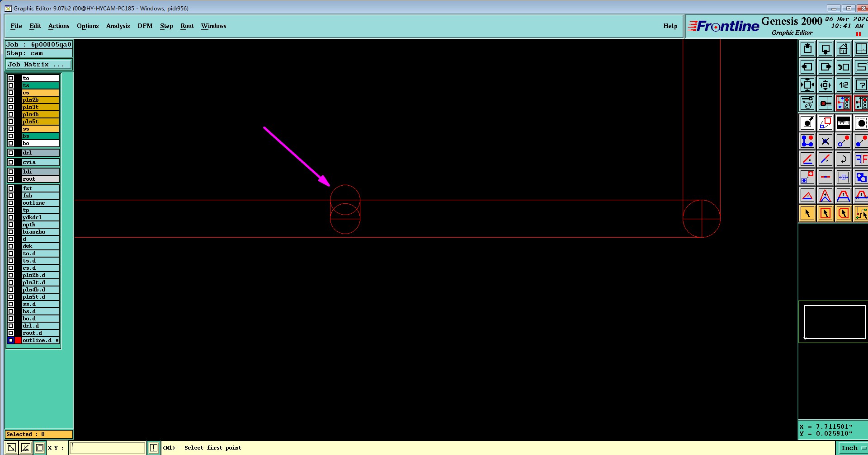The height and width of the screenshot is (455, 868).
Task: Toggle display checkbox for layer rout
Action: [x=11, y=179]
